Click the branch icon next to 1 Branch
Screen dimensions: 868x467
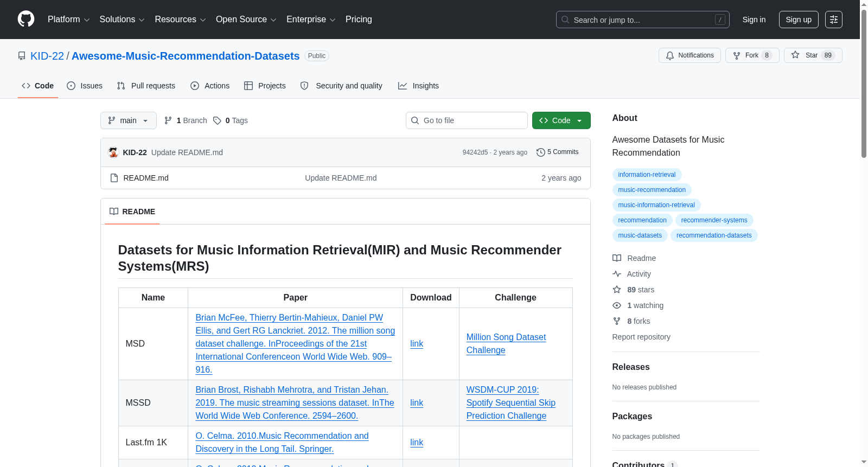[168, 120]
